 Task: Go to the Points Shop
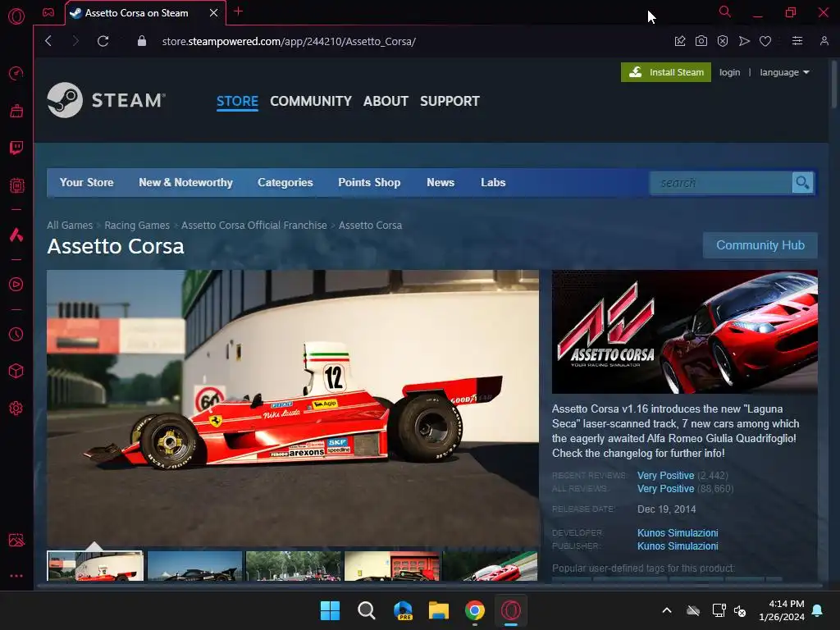pyautogui.click(x=369, y=183)
